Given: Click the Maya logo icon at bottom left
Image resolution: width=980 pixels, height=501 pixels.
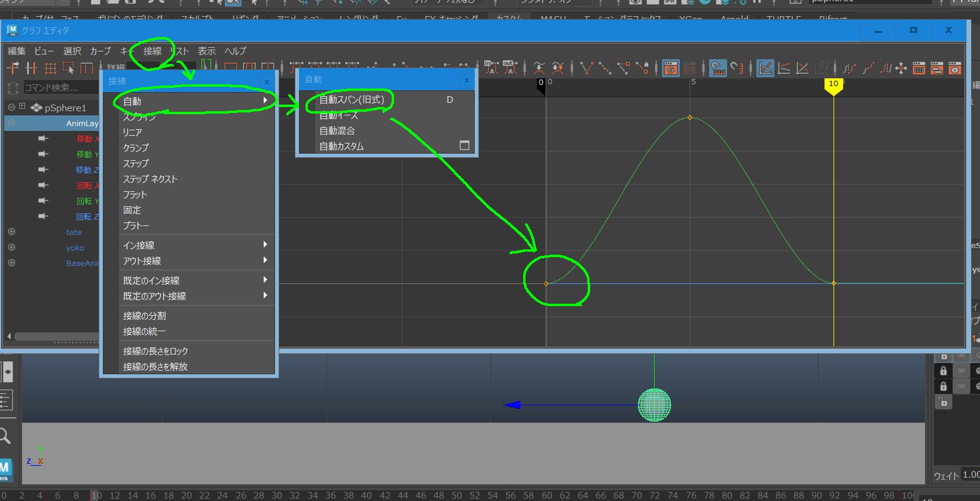Looking at the screenshot, I should click(5, 470).
